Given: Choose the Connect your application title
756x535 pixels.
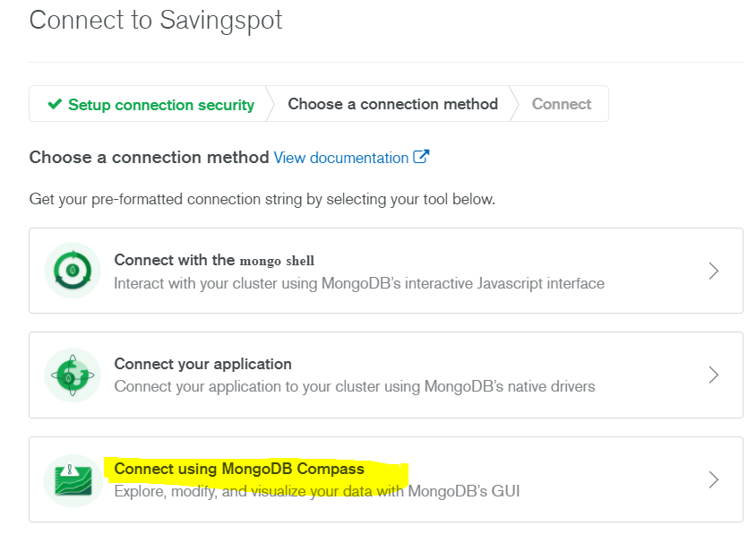Looking at the screenshot, I should [203, 364].
